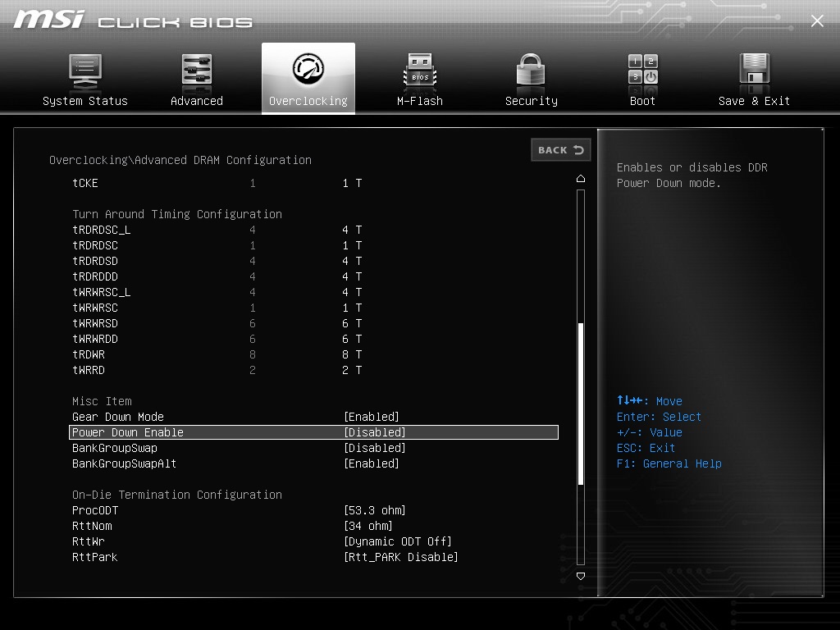
Task: Select the tRDRDSD 4 T value
Action: coord(352,261)
